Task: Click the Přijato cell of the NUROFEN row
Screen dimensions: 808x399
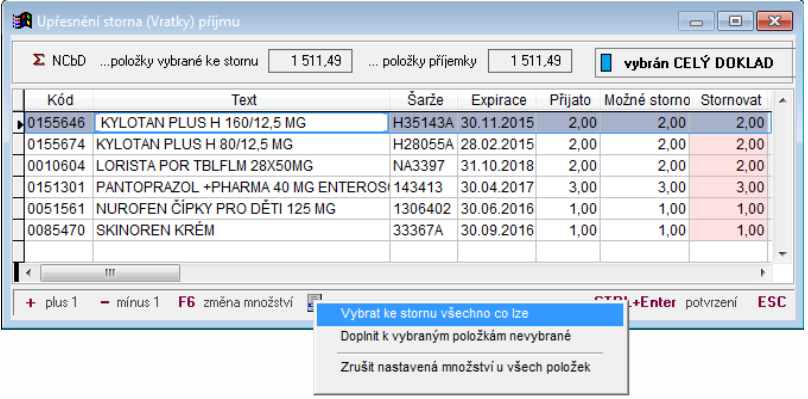Action: [x=568, y=209]
